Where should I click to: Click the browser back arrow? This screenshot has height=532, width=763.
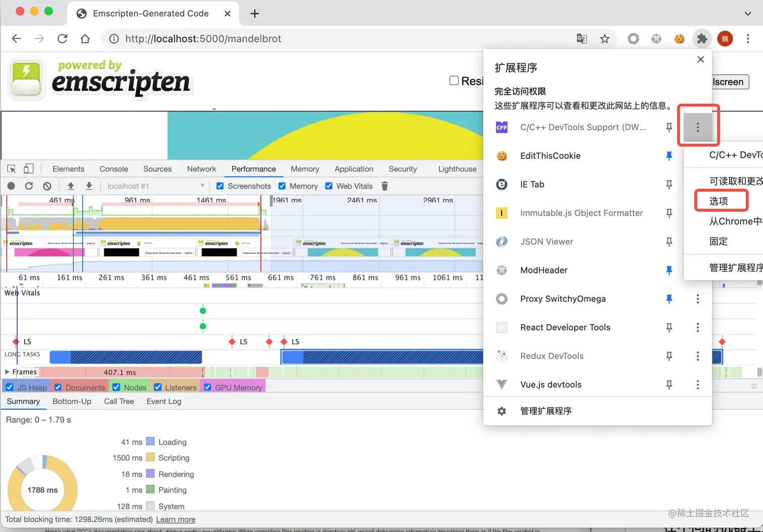pyautogui.click(x=17, y=39)
